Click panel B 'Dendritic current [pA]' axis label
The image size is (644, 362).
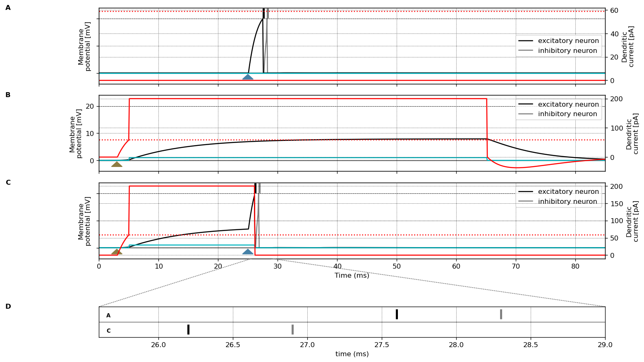632,133
